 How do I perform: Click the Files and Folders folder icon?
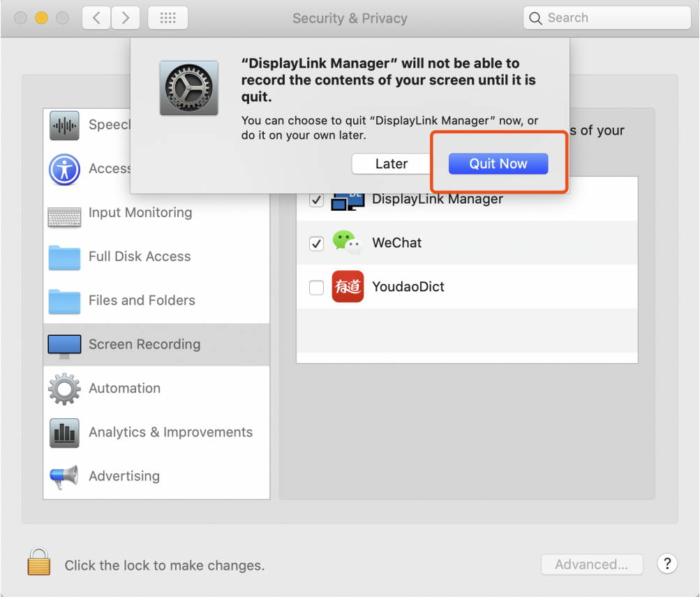coord(64,302)
